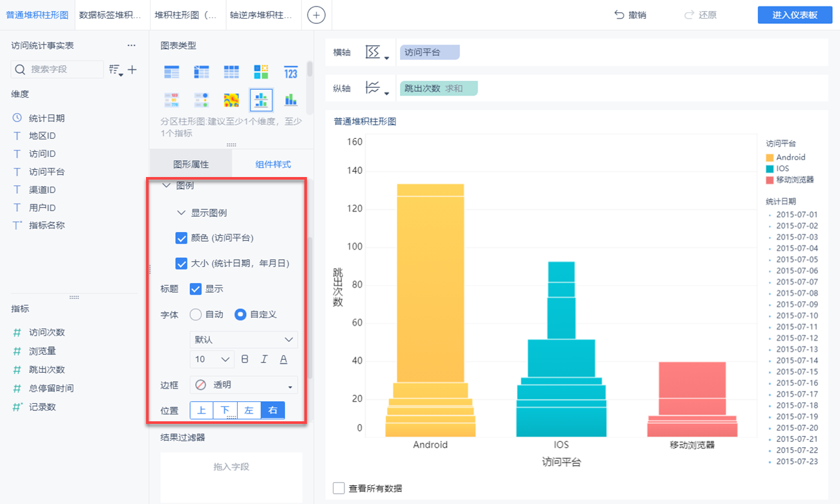Click the 跳出次数 measure field

click(x=47, y=370)
